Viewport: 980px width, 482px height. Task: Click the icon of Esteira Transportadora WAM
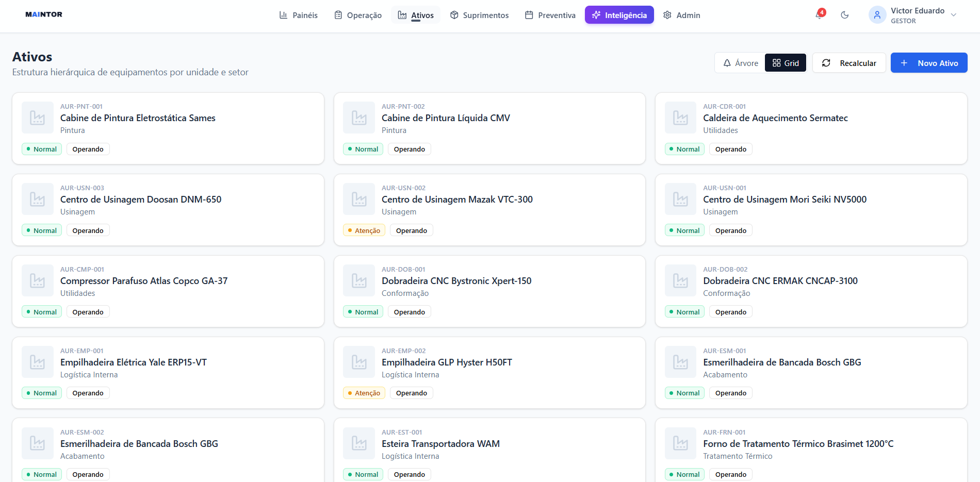pos(359,443)
